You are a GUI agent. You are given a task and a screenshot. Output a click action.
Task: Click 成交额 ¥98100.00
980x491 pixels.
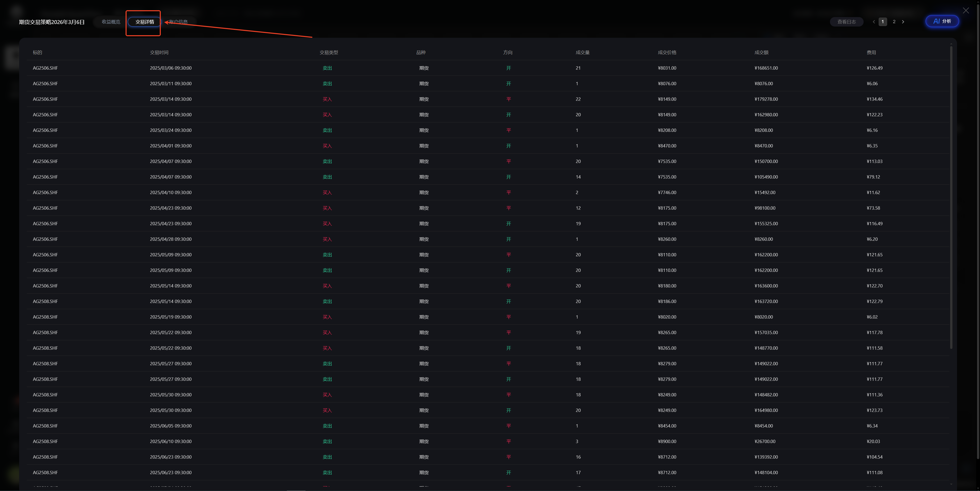coord(765,208)
